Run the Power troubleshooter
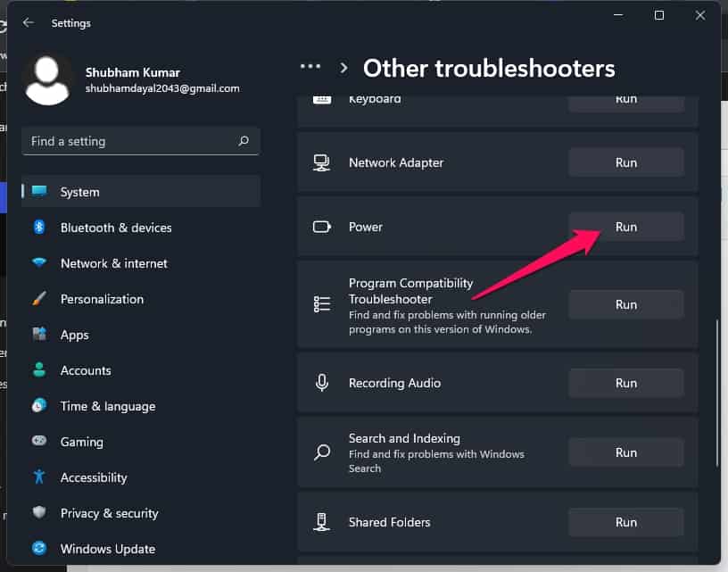This screenshot has height=572, width=728. point(626,227)
